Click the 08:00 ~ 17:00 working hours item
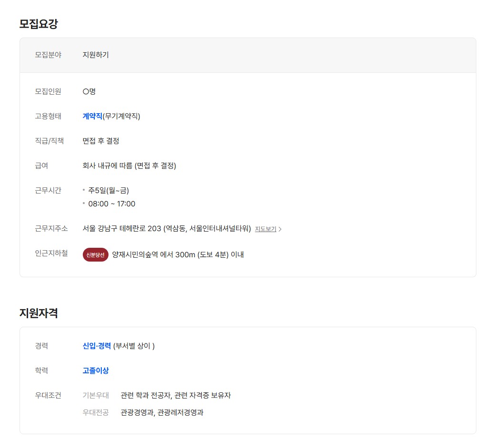This screenshot has height=448, width=494. (112, 204)
